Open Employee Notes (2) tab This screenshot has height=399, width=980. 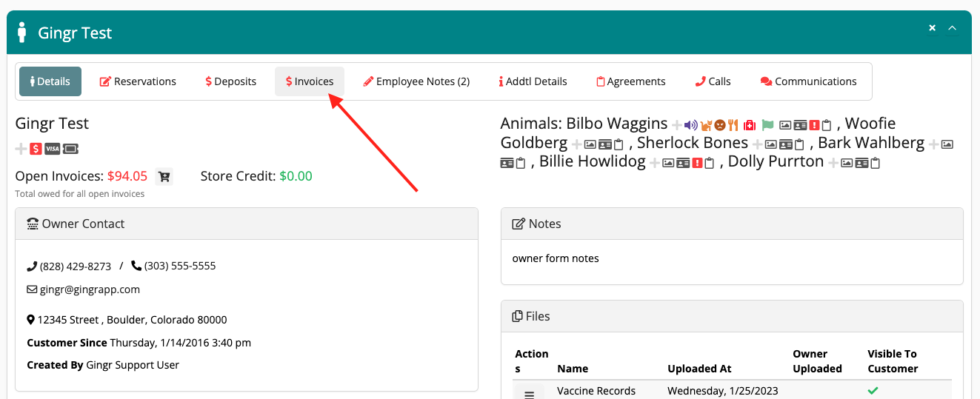pos(416,81)
